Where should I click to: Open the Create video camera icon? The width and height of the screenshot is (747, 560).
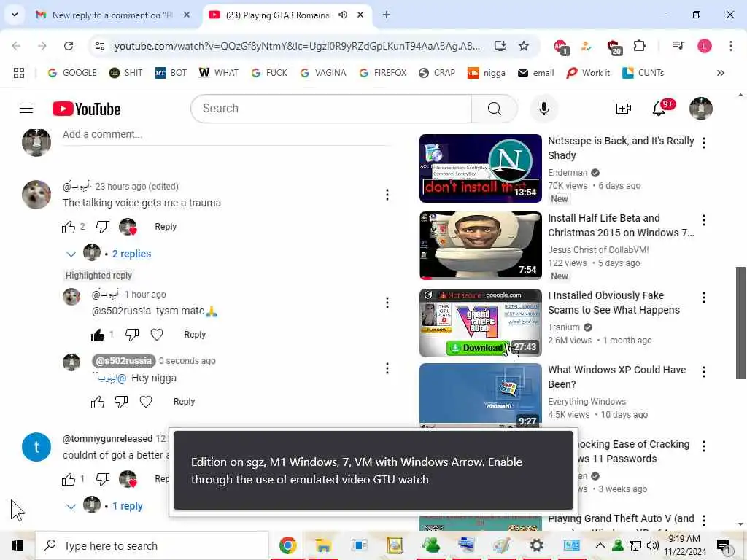coord(623,109)
